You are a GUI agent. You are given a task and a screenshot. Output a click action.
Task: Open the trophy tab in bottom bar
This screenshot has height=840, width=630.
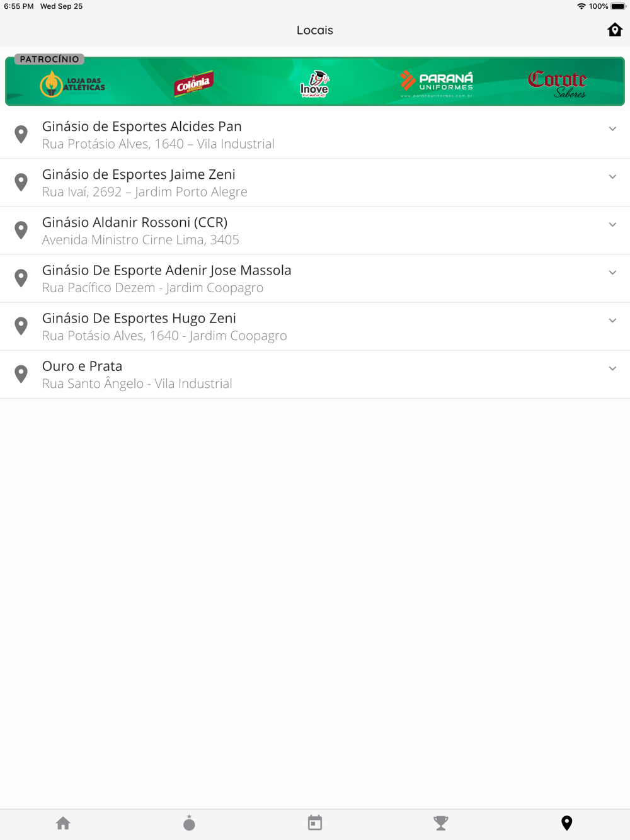(441, 823)
